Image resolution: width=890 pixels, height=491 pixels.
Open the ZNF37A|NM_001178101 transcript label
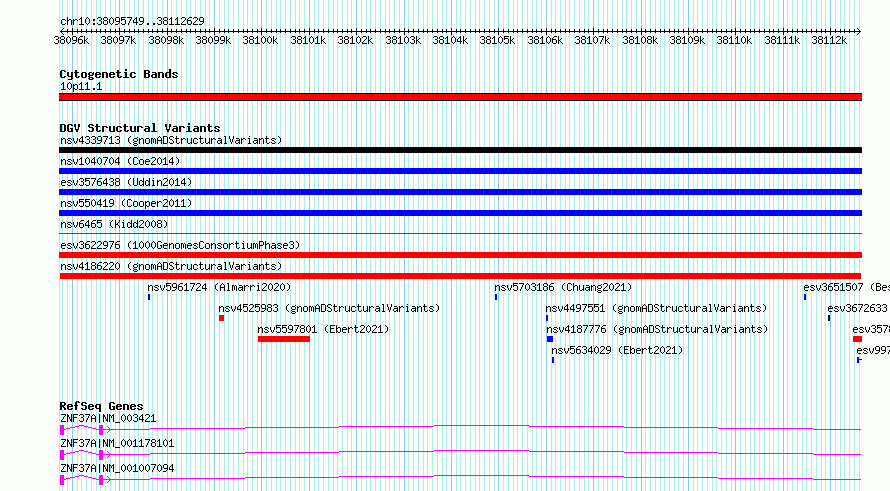[x=117, y=443]
